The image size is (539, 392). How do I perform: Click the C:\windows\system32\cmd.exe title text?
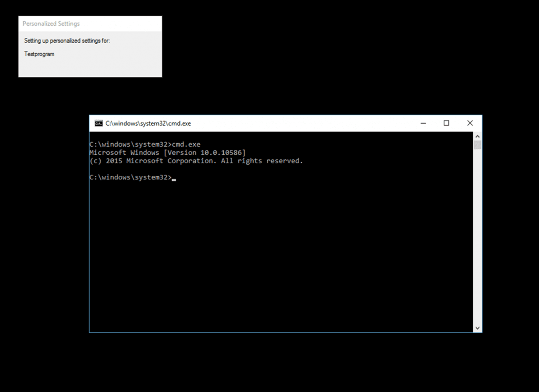coord(148,124)
